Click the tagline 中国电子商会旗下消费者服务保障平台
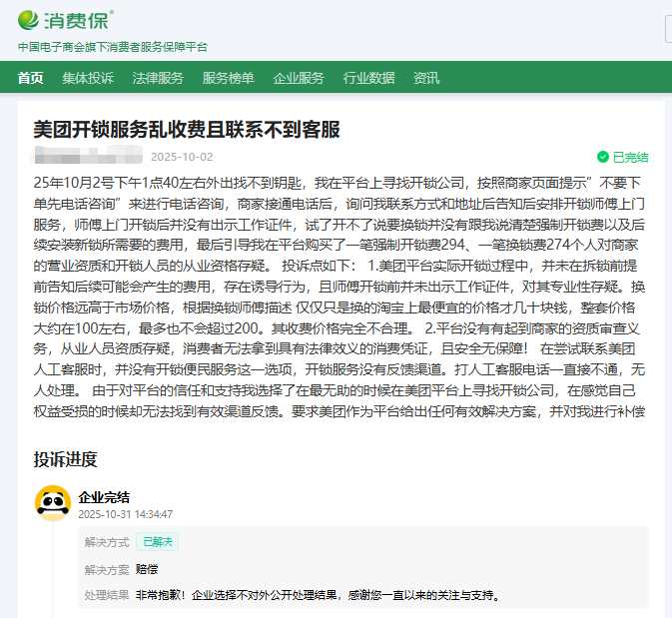This screenshot has width=672, height=618. point(113,47)
